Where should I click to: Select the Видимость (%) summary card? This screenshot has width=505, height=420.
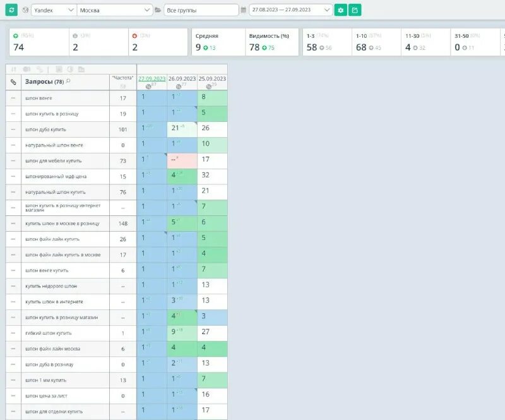272,42
